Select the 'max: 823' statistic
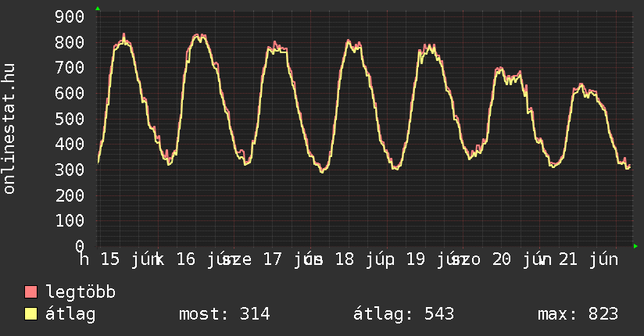Screen dimensions: 644x336 pos(578,314)
